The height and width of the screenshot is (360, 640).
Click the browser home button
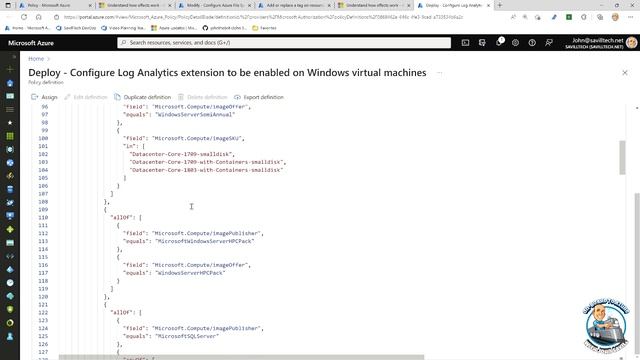(39, 17)
